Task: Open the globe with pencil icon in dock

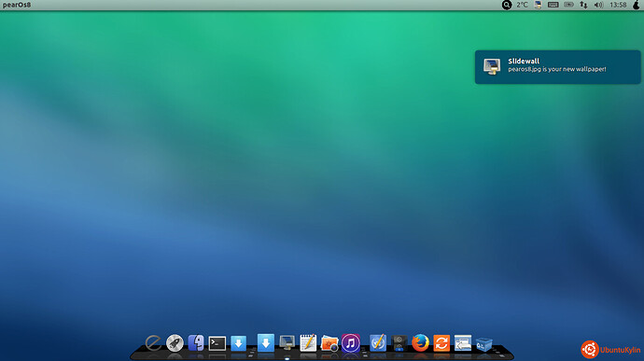Action: [378, 342]
